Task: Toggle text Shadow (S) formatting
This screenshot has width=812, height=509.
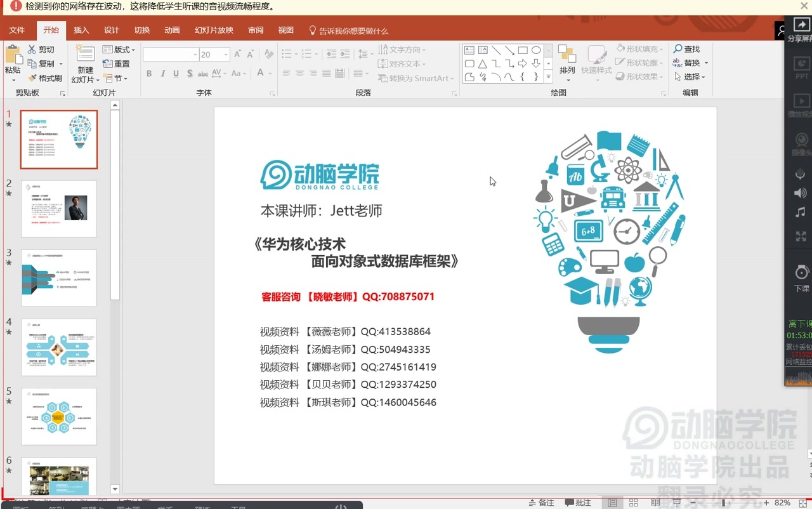Action: 190,74
